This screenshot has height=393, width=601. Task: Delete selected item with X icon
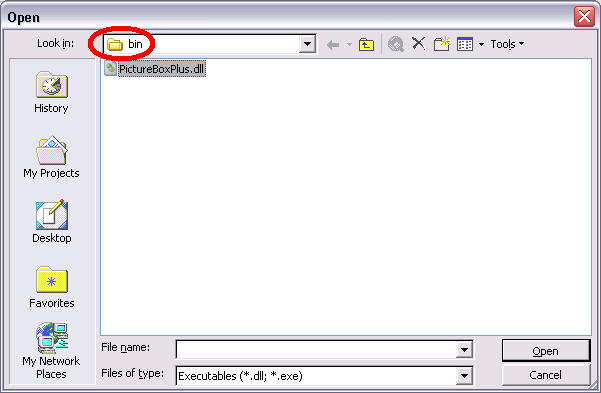click(x=419, y=43)
